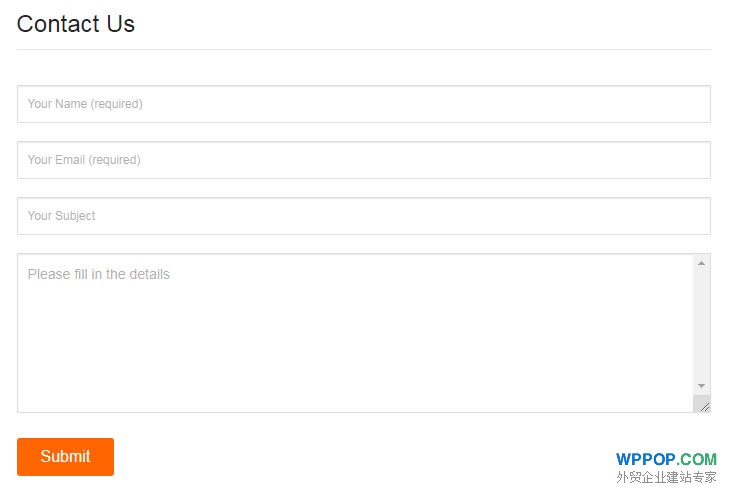Click the Chinese tagline under WPPOP.COM

[x=666, y=477]
